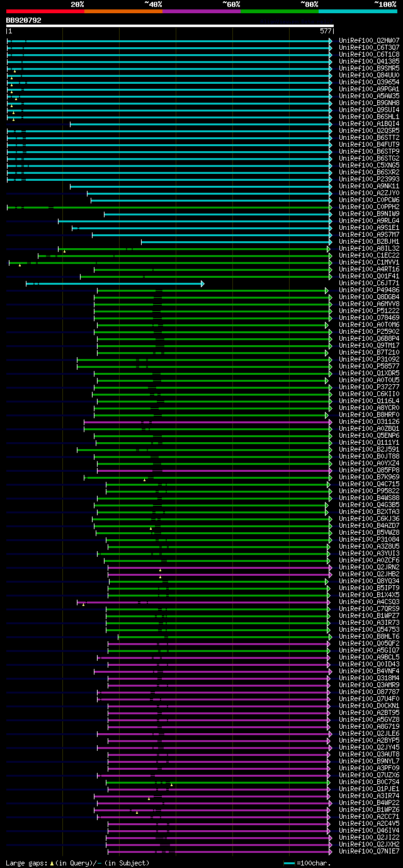The width and height of the screenshot is (403, 868).
Task: Select hit label UniRef100_A5GIQ7
Action: pos(369,650)
